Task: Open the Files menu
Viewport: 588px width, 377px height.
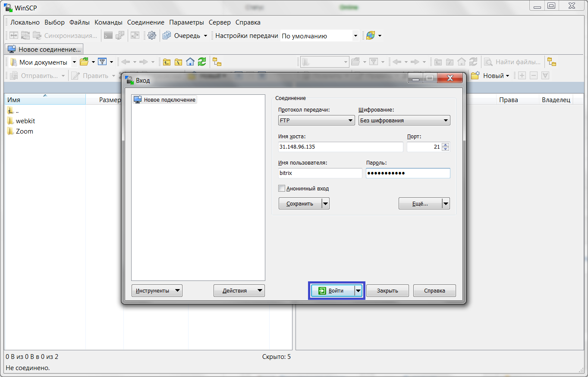Action: [x=79, y=22]
